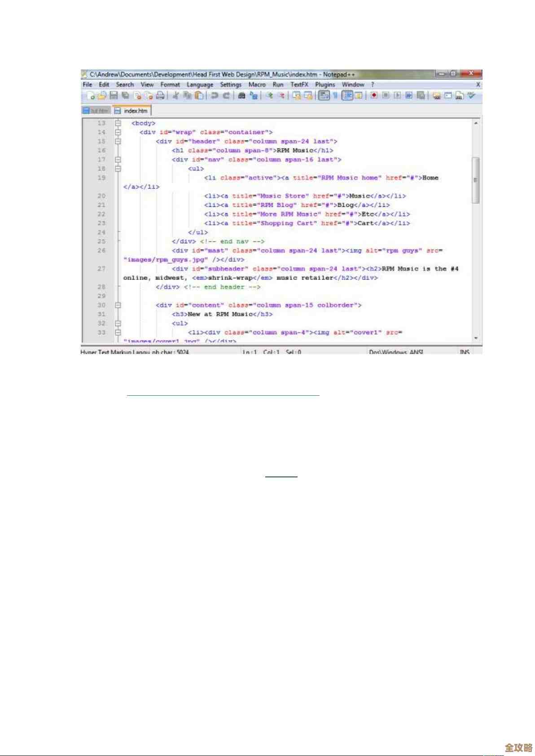This screenshot has width=535, height=756.
Task: Click the Close document toolbar icon
Action: coord(137,96)
